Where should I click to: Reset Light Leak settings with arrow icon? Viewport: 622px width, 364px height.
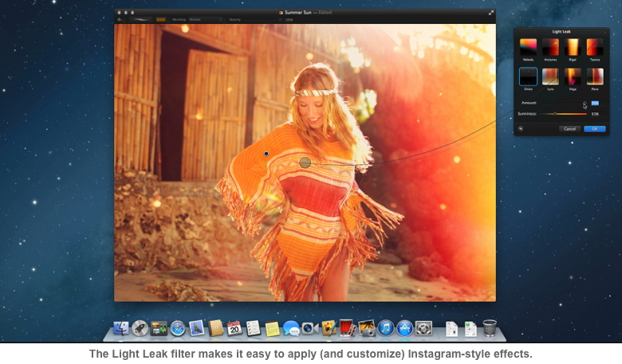(521, 129)
